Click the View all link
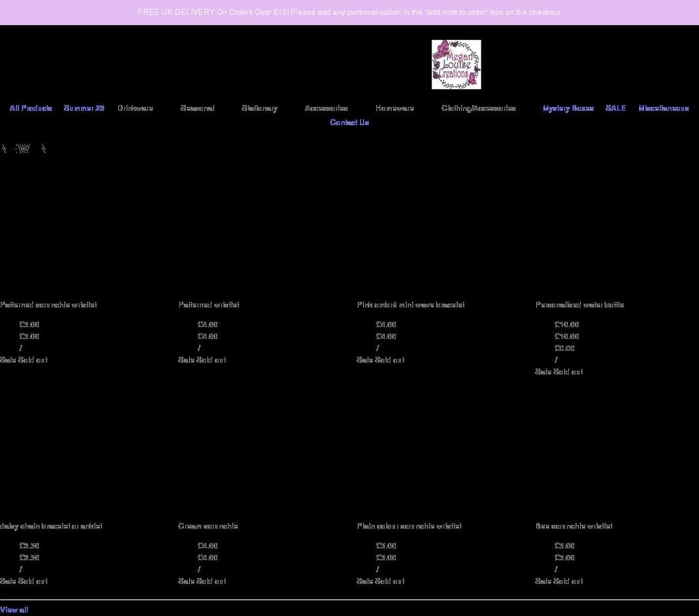Viewport: 699px width, 616px height. (x=14, y=609)
